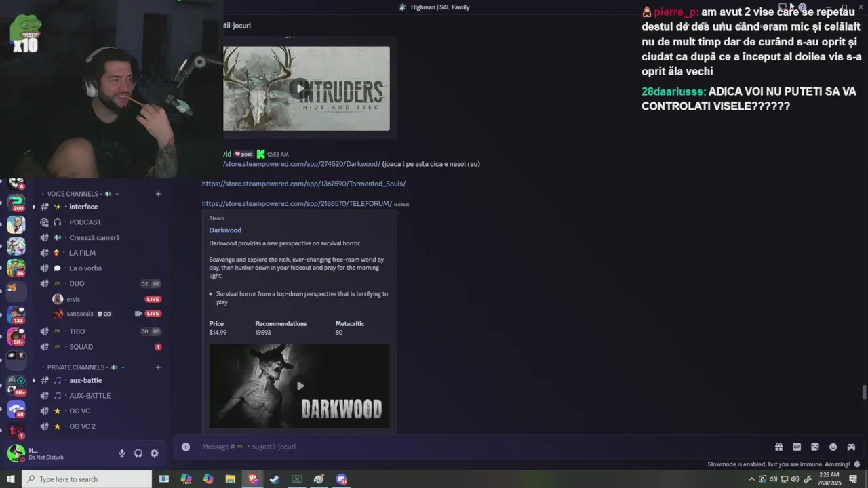The width and height of the screenshot is (868, 488).
Task: Watch sandoralx LIVE stream badge
Action: click(153, 314)
